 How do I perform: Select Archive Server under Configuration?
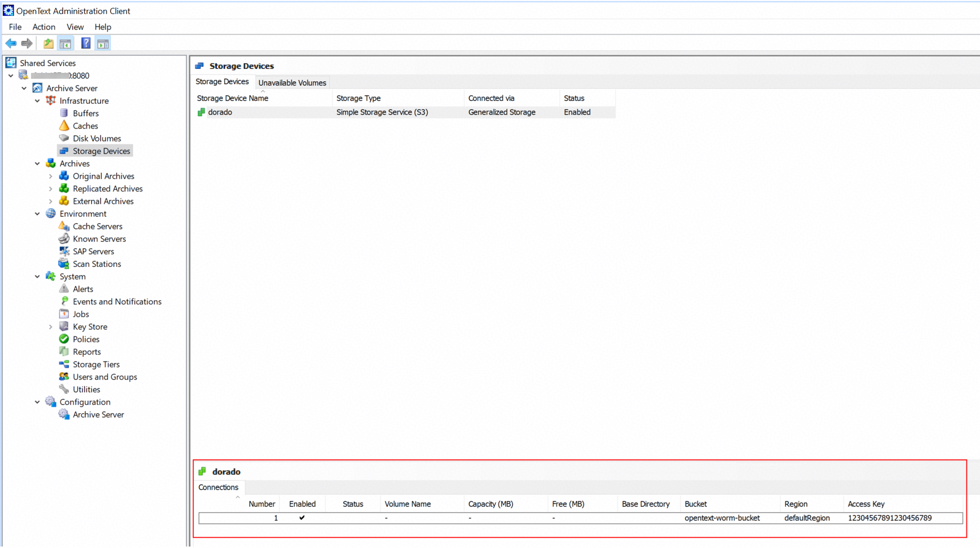pyautogui.click(x=98, y=415)
